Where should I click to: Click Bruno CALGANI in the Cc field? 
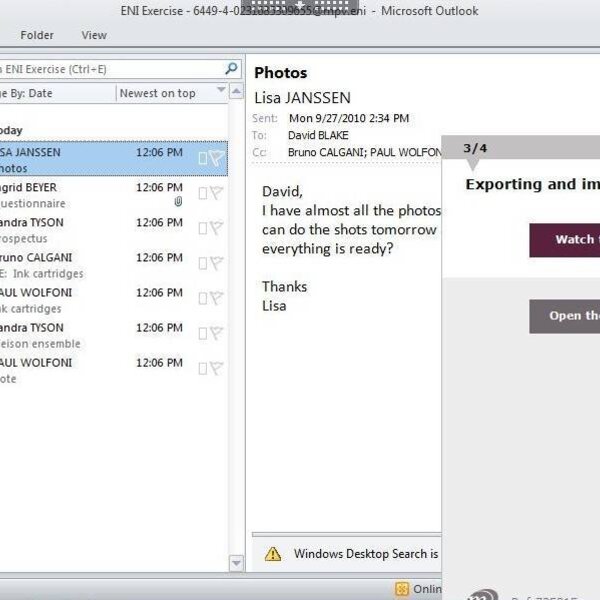(327, 152)
